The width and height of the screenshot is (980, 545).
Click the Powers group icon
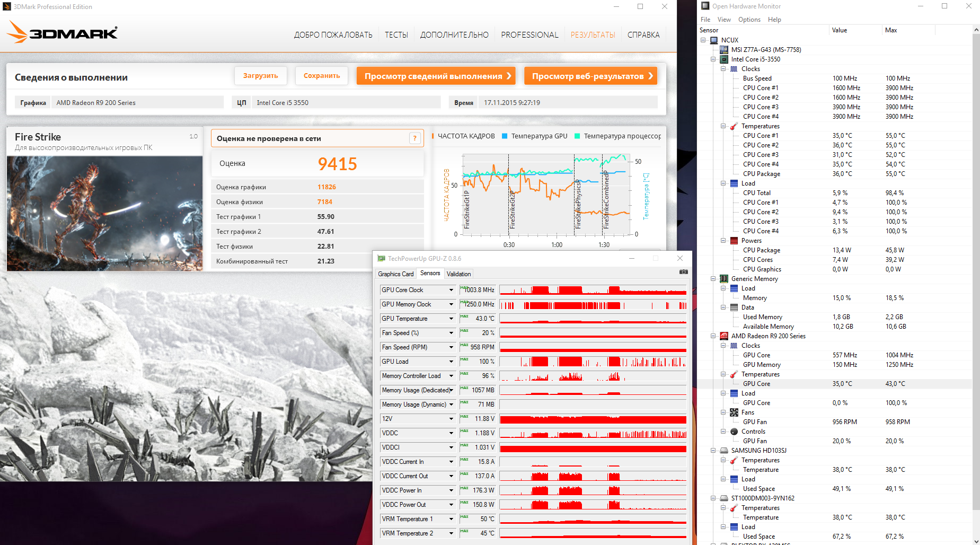click(x=734, y=241)
